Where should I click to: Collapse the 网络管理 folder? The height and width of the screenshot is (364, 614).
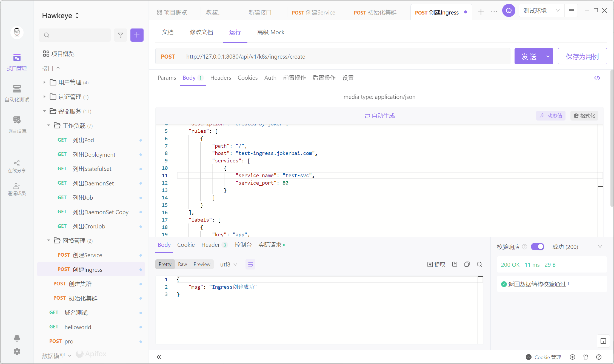point(48,240)
